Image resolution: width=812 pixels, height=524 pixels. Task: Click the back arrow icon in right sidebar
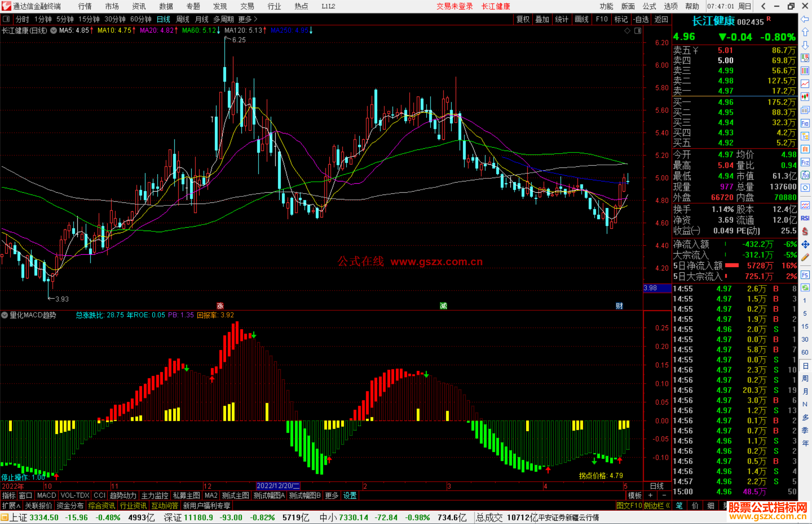[x=805, y=19]
